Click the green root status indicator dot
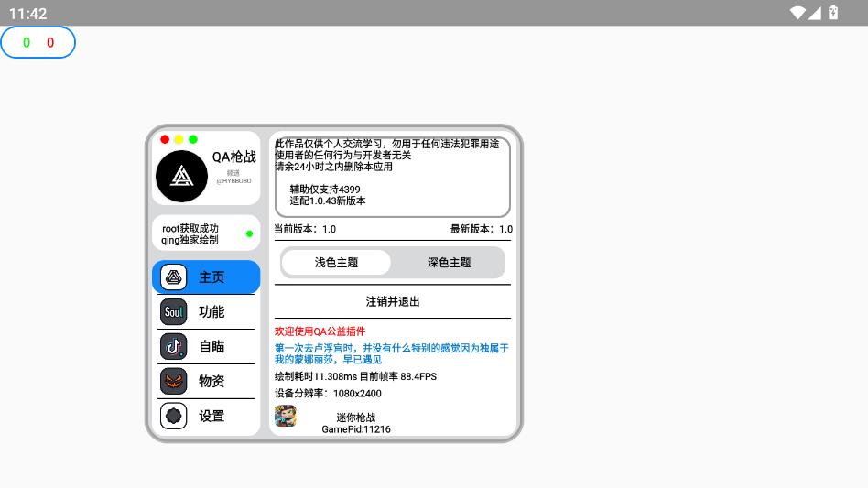 pos(249,234)
